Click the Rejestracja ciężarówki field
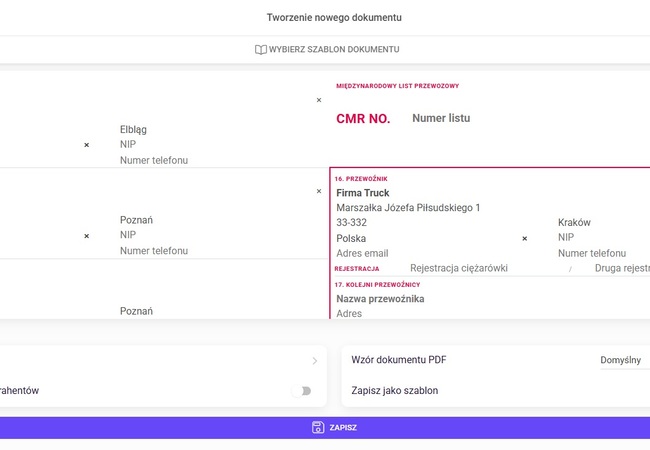The image size is (650, 450). click(x=459, y=268)
